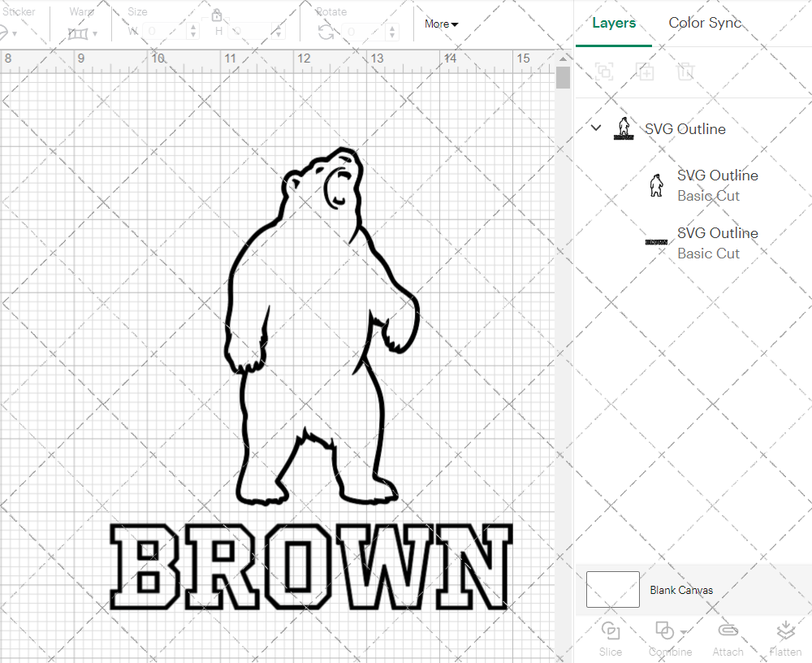The image size is (812, 663).
Task: Click the Warp tool icon
Action: [79, 32]
